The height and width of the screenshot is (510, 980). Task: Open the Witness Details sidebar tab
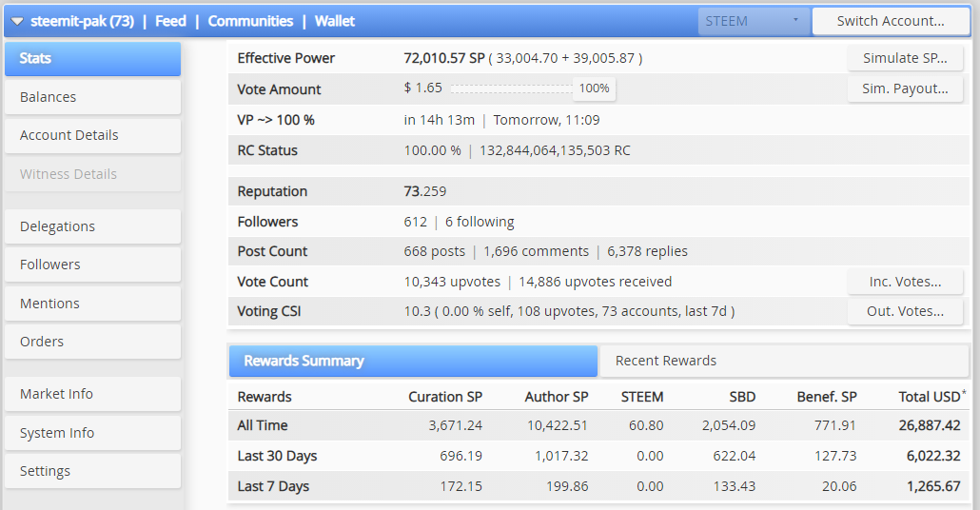[92, 174]
